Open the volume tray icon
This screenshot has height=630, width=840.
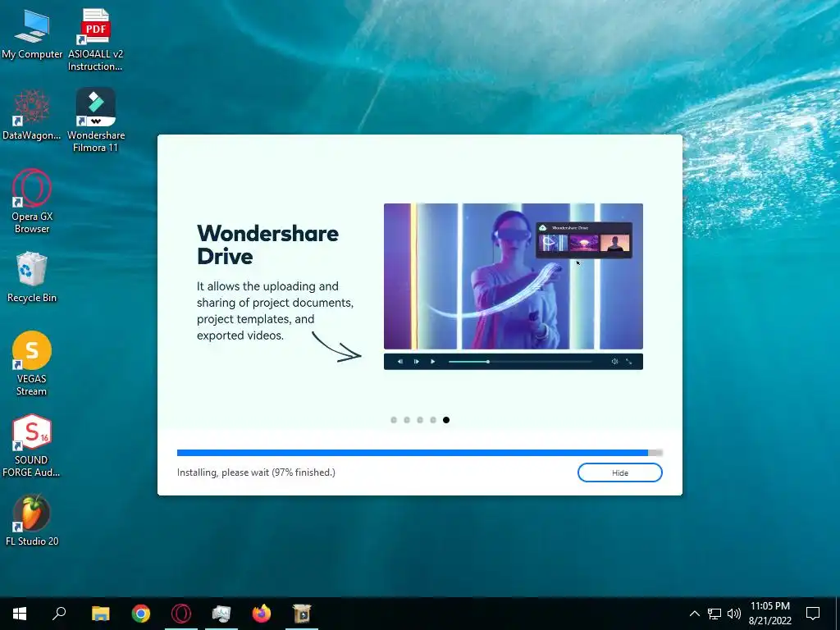tap(734, 614)
